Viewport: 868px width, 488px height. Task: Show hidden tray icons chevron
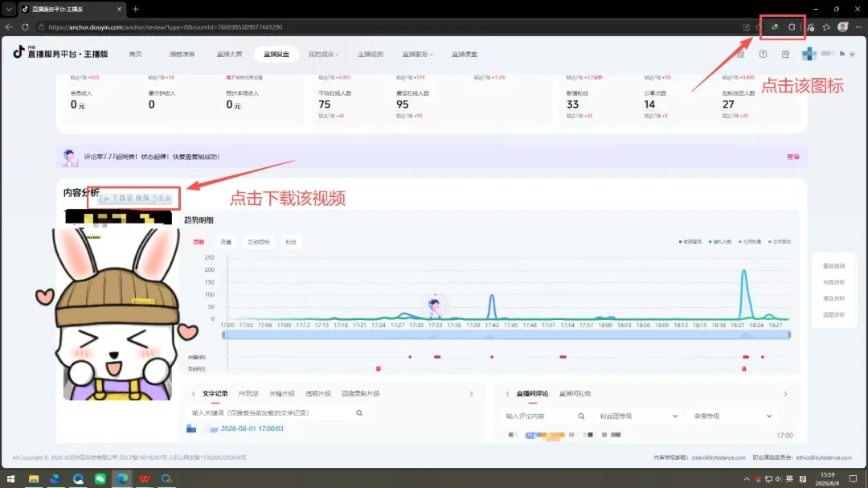(746, 479)
